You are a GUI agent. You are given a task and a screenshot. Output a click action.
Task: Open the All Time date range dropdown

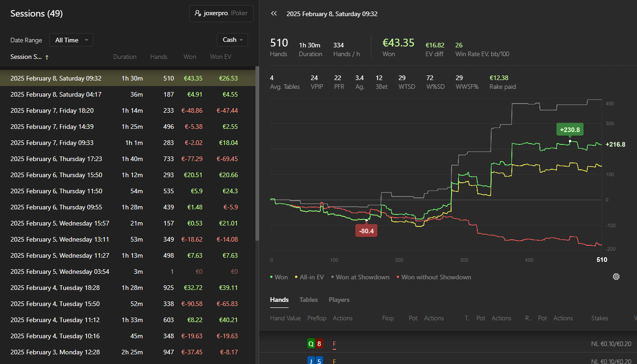click(x=71, y=40)
